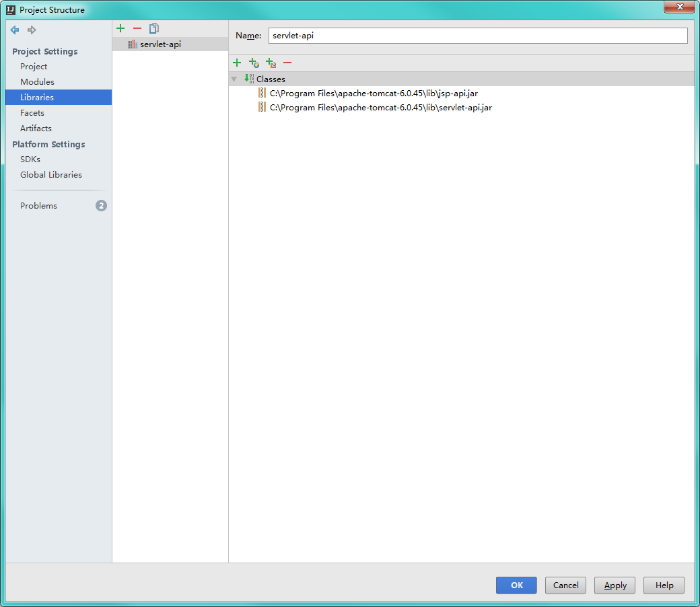Image resolution: width=700 pixels, height=607 pixels.
Task: Specify documentation URL with plus-globe icon
Action: coord(254,63)
